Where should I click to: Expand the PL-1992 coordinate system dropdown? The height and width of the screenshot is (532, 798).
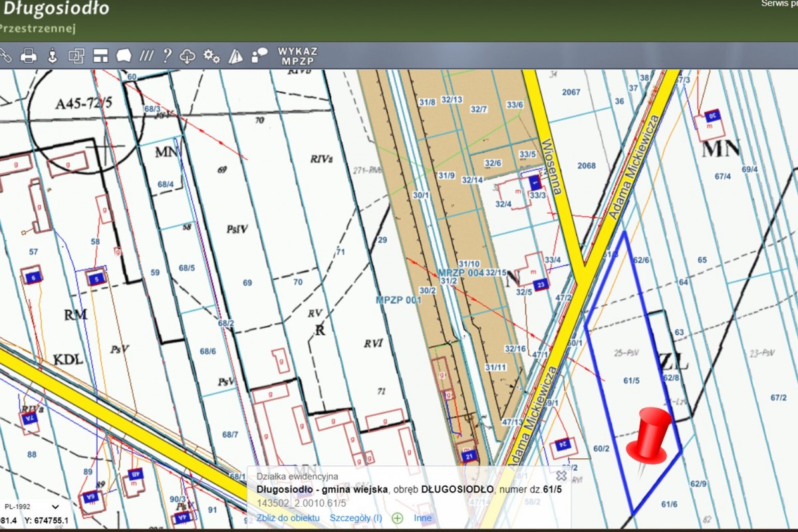[x=55, y=507]
